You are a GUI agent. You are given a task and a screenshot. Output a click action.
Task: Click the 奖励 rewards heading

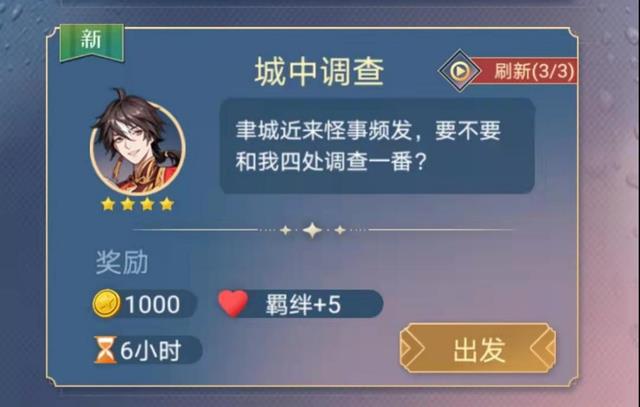point(122,262)
